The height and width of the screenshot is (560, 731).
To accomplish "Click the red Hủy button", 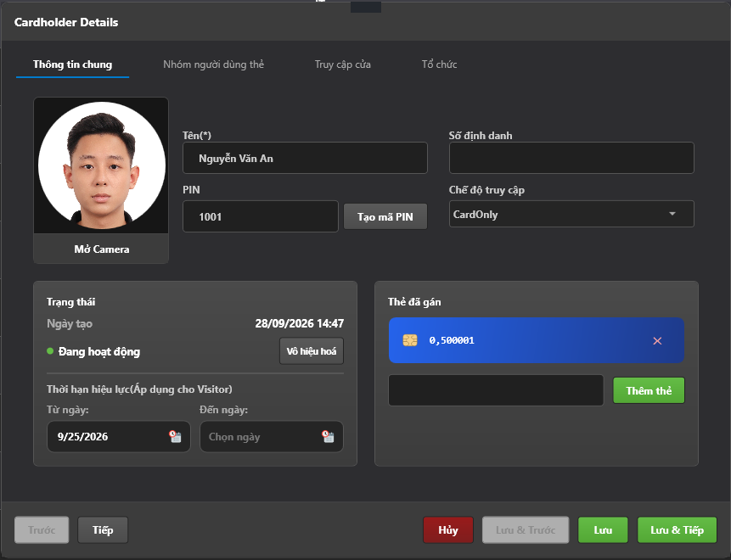I will pos(448,530).
